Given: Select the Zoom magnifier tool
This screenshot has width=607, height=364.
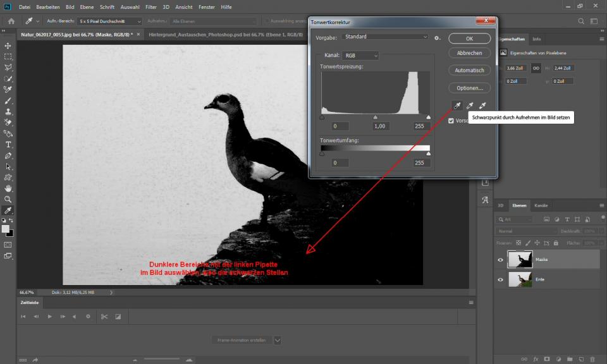Looking at the screenshot, I should click(x=8, y=199).
